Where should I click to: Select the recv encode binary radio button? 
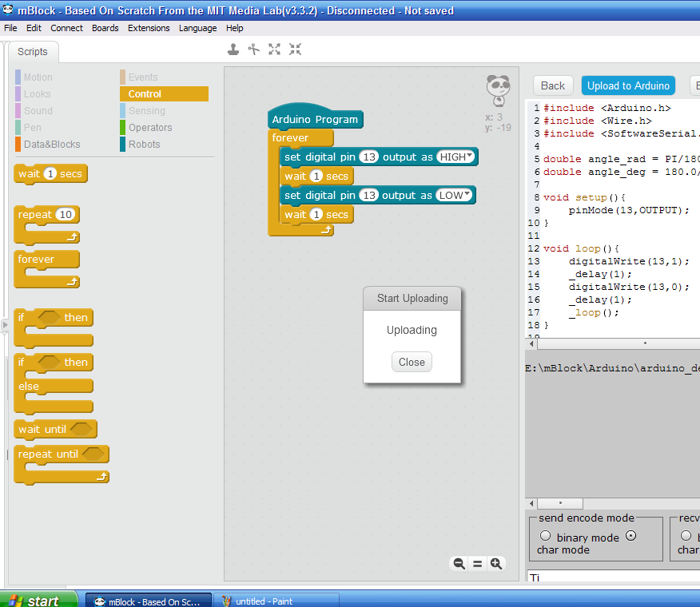tap(686, 536)
